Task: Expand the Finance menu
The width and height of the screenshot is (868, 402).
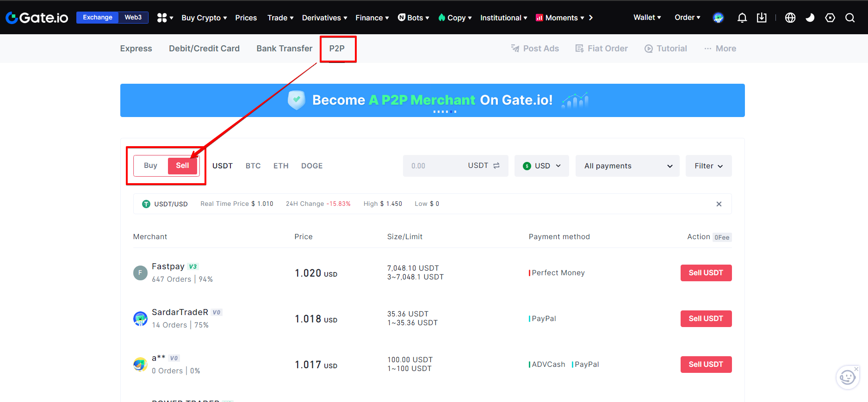Action: [x=372, y=18]
